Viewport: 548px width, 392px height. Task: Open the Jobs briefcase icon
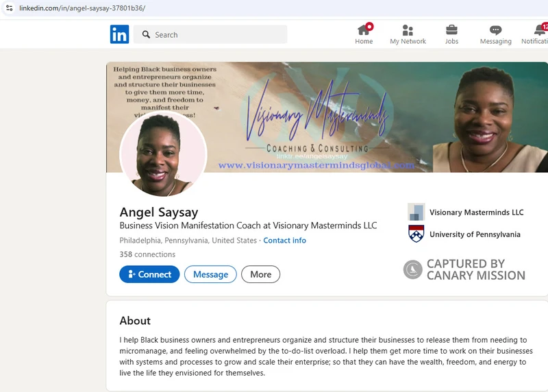pyautogui.click(x=451, y=30)
